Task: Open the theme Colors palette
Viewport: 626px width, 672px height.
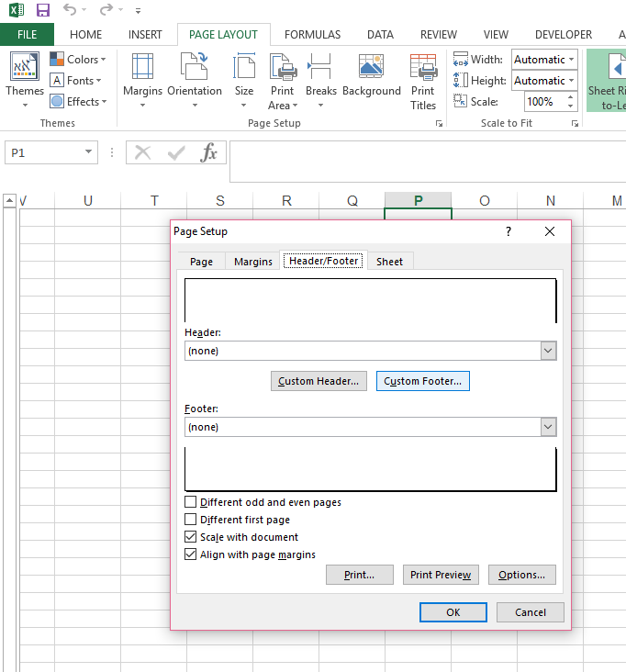Action: click(x=79, y=60)
